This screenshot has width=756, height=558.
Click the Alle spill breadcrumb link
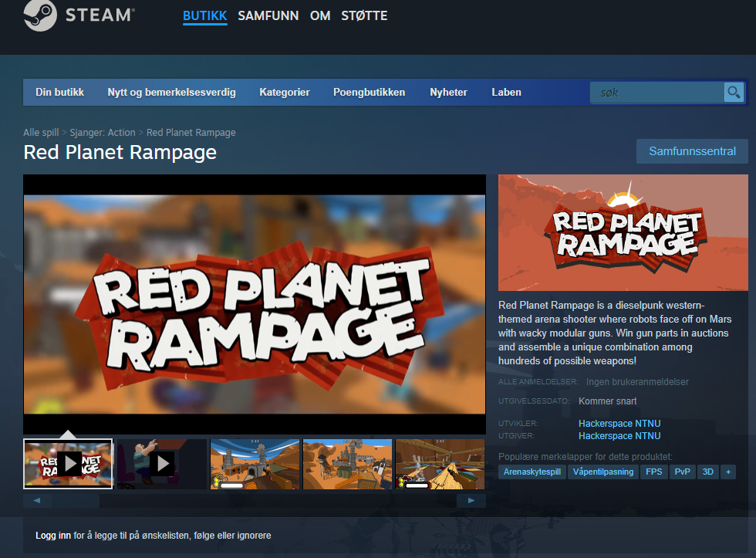click(41, 133)
